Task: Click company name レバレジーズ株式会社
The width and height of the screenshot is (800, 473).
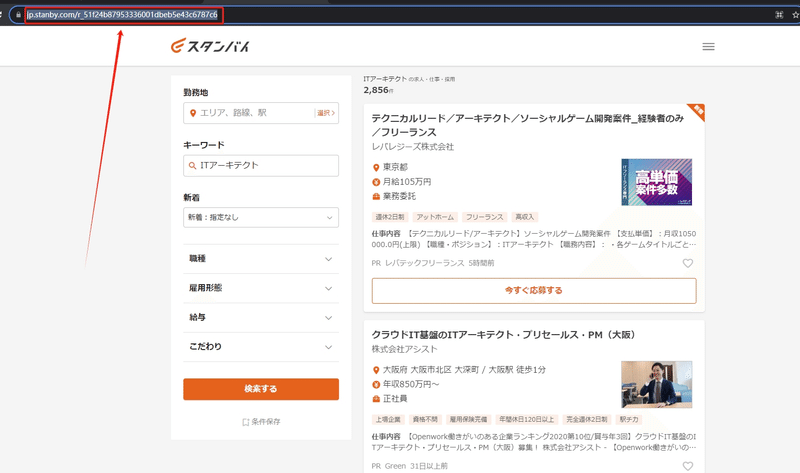Action: (x=412, y=147)
